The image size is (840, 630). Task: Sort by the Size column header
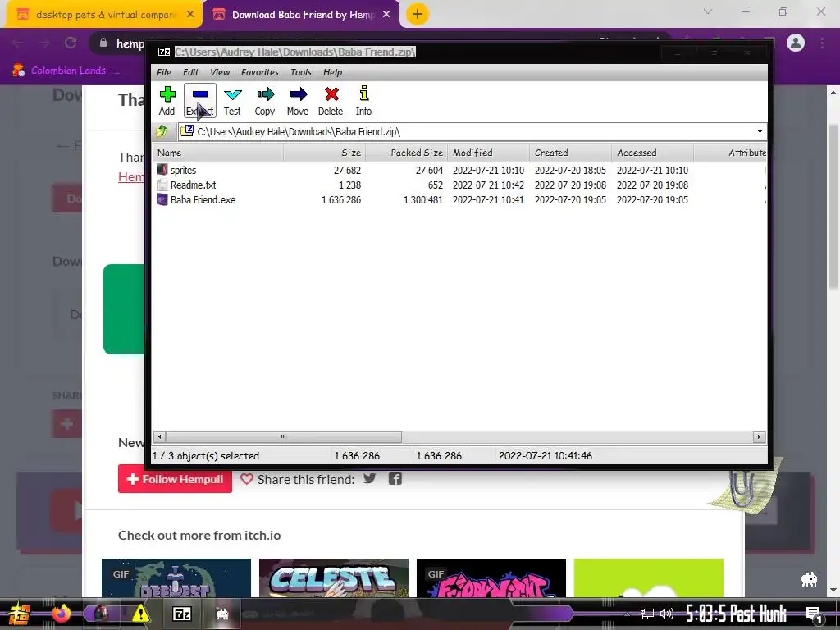point(325,153)
